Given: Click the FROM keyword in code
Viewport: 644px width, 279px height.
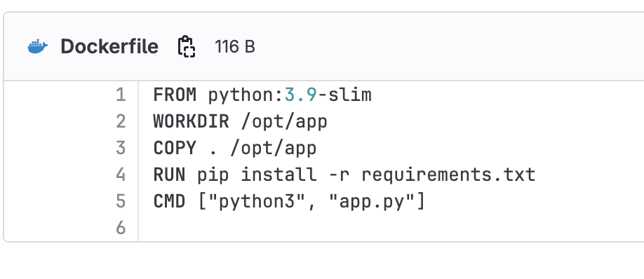Looking at the screenshot, I should pos(175,95).
